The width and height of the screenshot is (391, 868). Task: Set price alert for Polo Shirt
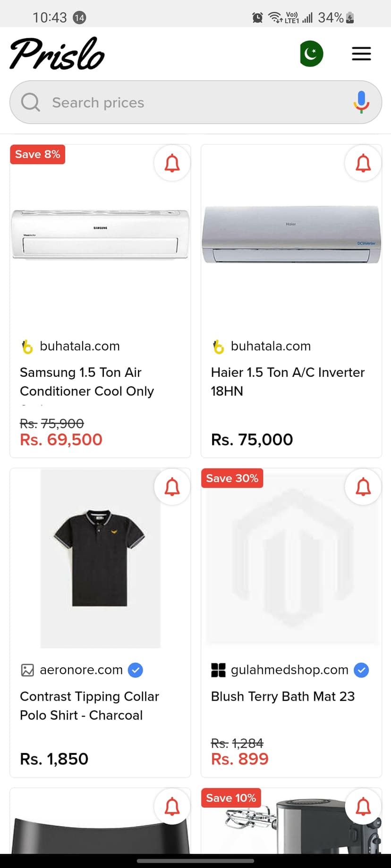[172, 487]
